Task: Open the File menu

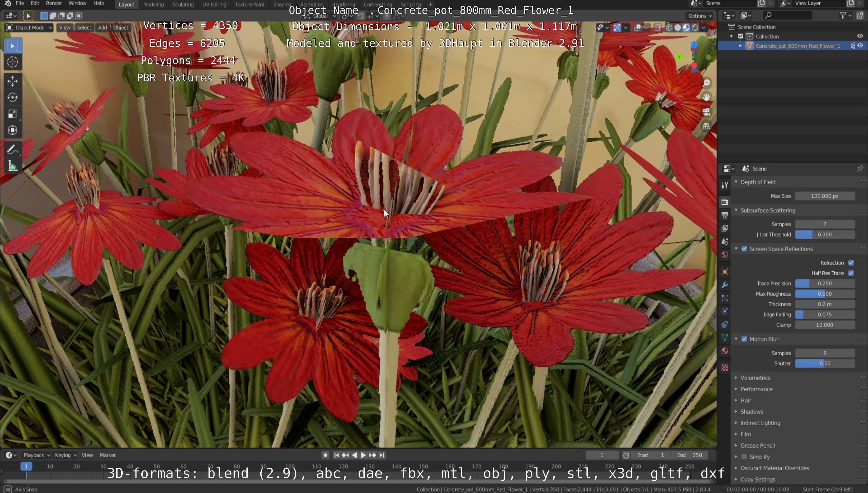Action: tap(20, 3)
